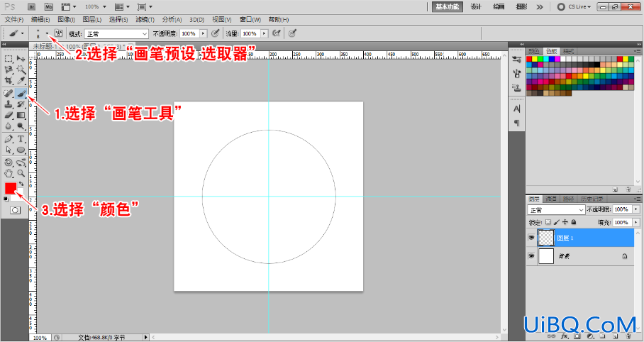
Task: Select the Eyedropper tool
Action: (x=21, y=81)
